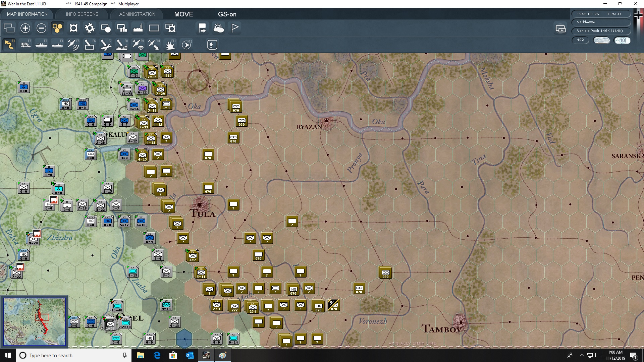Screen dimensions: 644x362
Task: Select the cyan unit counter 9=14
Action: (x=233, y=339)
